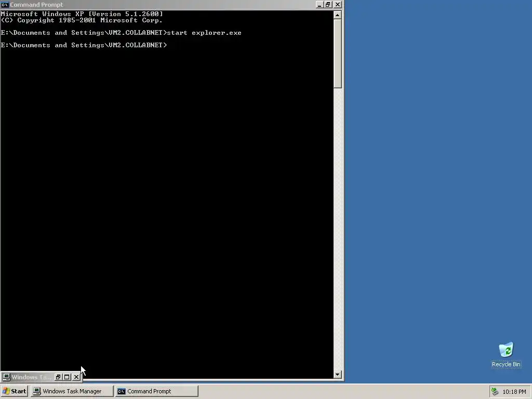
Task: Minimize the Command Prompt window
Action: pos(320,5)
